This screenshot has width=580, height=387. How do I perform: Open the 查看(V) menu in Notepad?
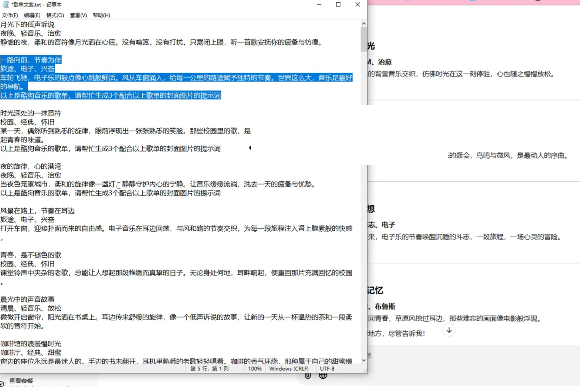pyautogui.click(x=78, y=15)
